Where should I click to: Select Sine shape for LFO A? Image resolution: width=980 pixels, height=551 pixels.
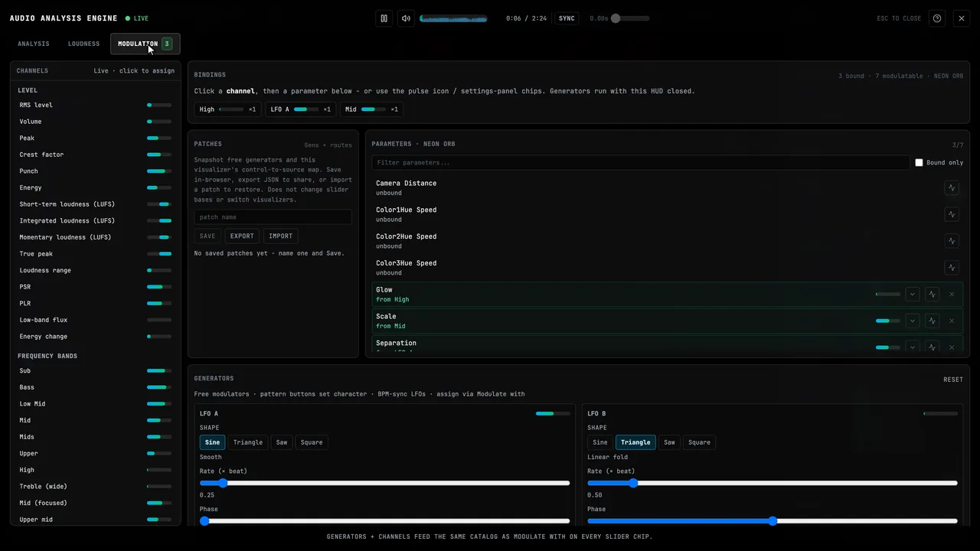coord(212,442)
